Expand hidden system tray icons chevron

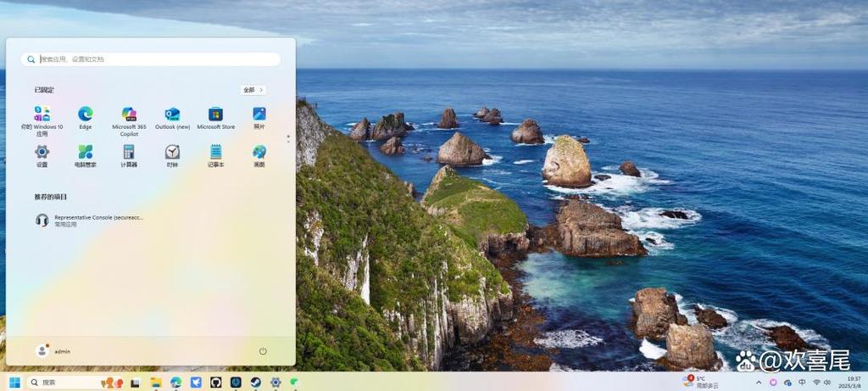(x=759, y=383)
